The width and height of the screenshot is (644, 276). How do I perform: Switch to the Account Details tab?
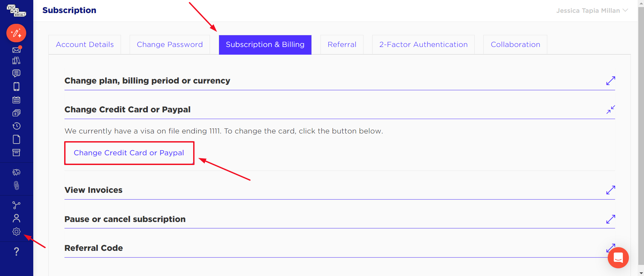point(85,45)
